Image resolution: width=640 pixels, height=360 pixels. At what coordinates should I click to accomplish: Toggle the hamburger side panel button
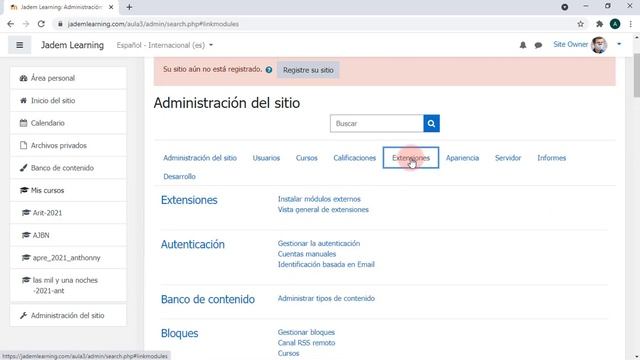coord(19,45)
